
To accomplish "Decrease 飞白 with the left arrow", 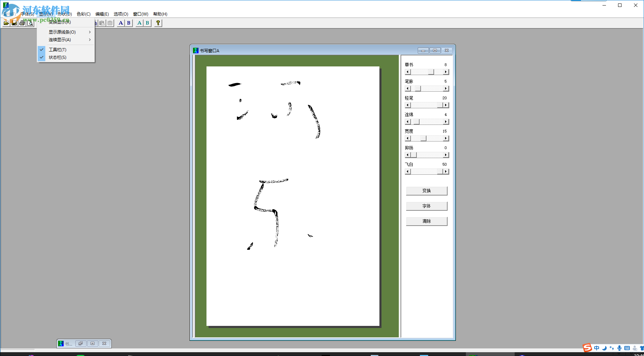I will tap(408, 172).
